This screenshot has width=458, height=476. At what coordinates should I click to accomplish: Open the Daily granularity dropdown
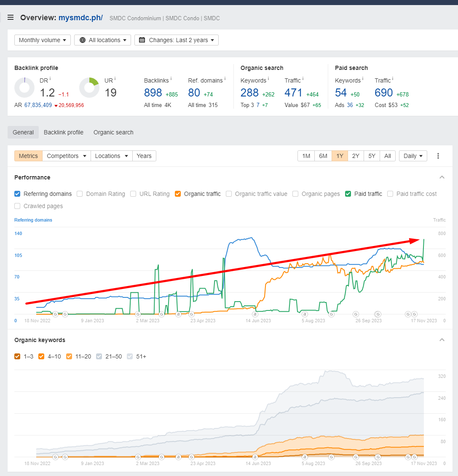point(412,155)
